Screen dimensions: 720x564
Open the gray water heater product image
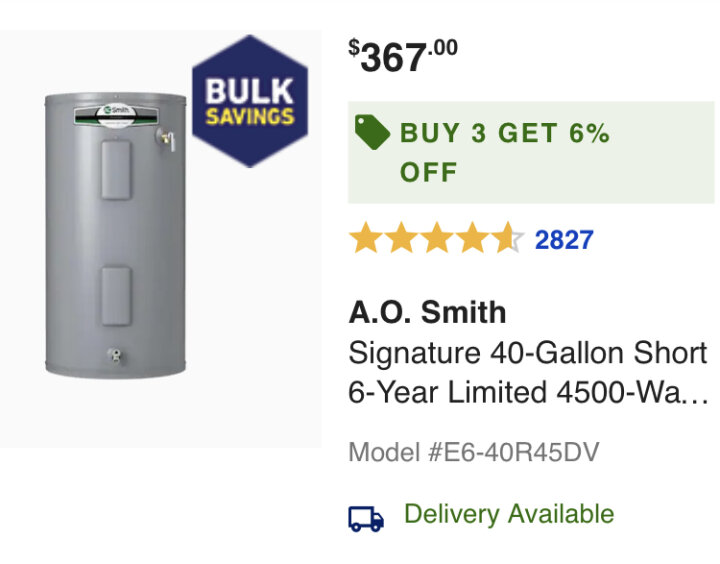(116, 235)
